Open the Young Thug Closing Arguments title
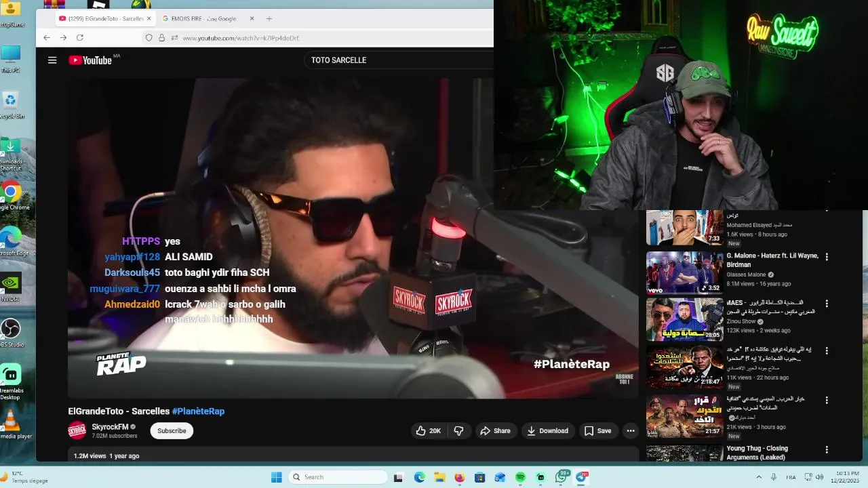 click(757, 453)
